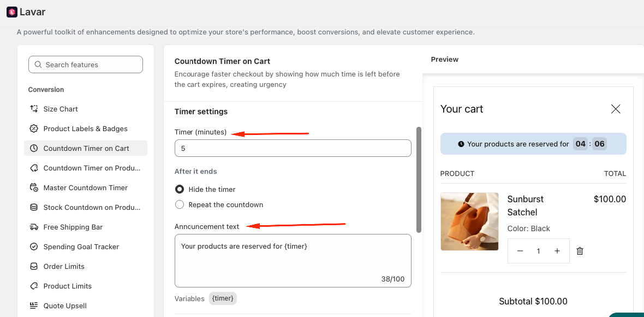The height and width of the screenshot is (317, 644).
Task: Open Product Labels & Badges feature
Action: (x=86, y=128)
